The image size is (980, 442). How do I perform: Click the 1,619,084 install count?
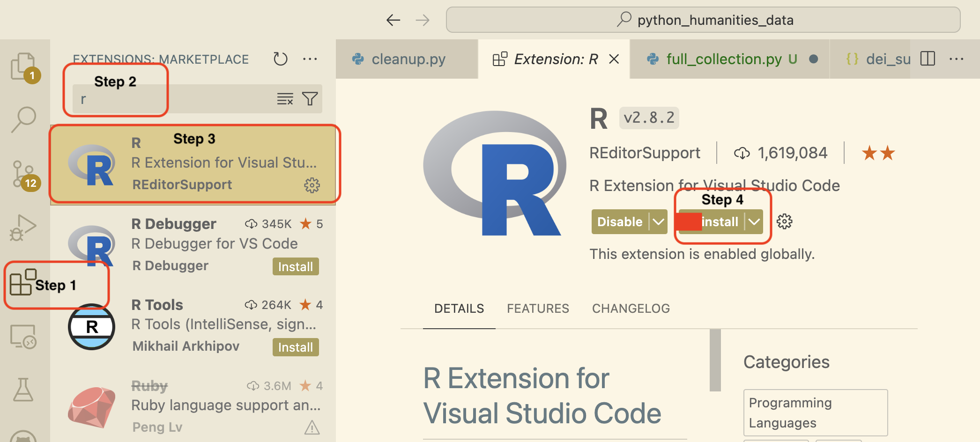click(x=781, y=153)
